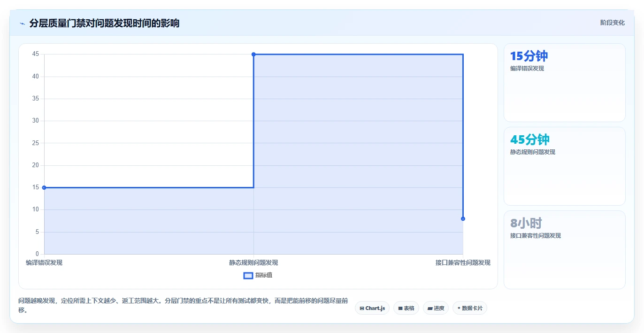The width and height of the screenshot is (644, 333).
Task: Click the icon inside the 表格 tag
Action: 400,308
